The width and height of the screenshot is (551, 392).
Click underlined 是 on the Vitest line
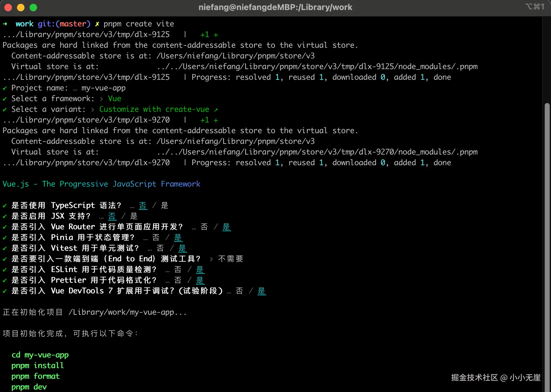pos(183,248)
